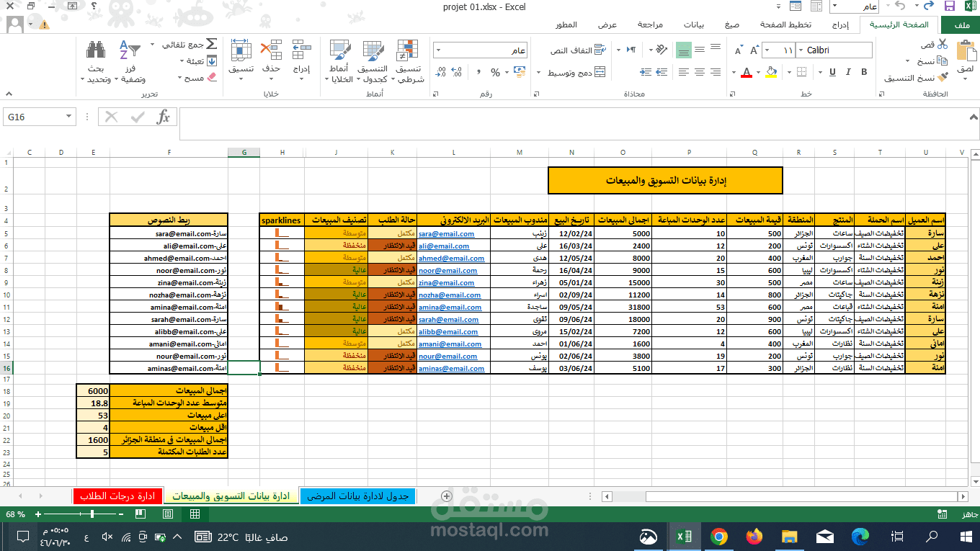Click the percent style button
This screenshot has width=980, height=551.
pyautogui.click(x=495, y=72)
